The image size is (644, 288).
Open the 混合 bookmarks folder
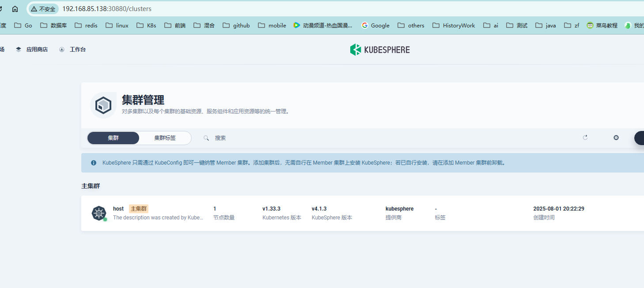pos(204,25)
